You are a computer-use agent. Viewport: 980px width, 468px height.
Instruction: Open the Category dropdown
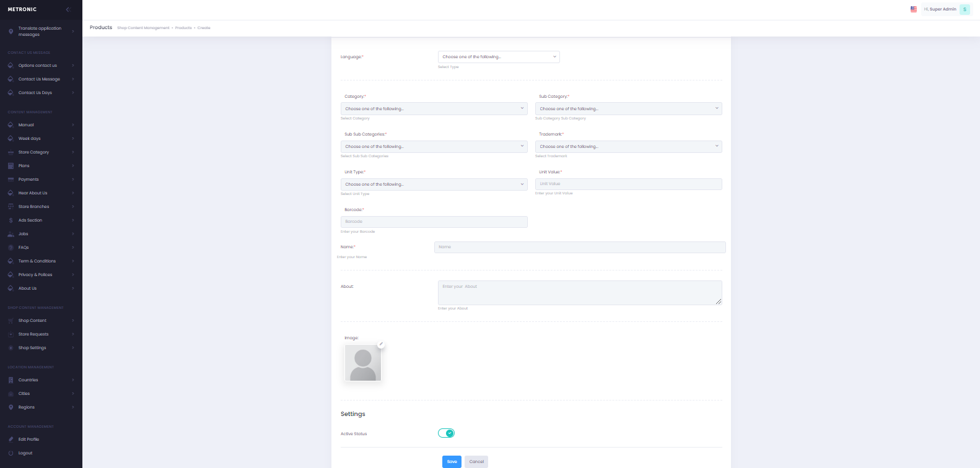point(434,109)
